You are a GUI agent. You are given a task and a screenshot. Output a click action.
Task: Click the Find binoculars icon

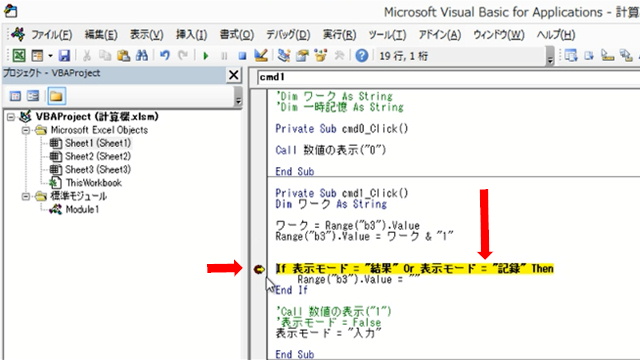(x=142, y=55)
